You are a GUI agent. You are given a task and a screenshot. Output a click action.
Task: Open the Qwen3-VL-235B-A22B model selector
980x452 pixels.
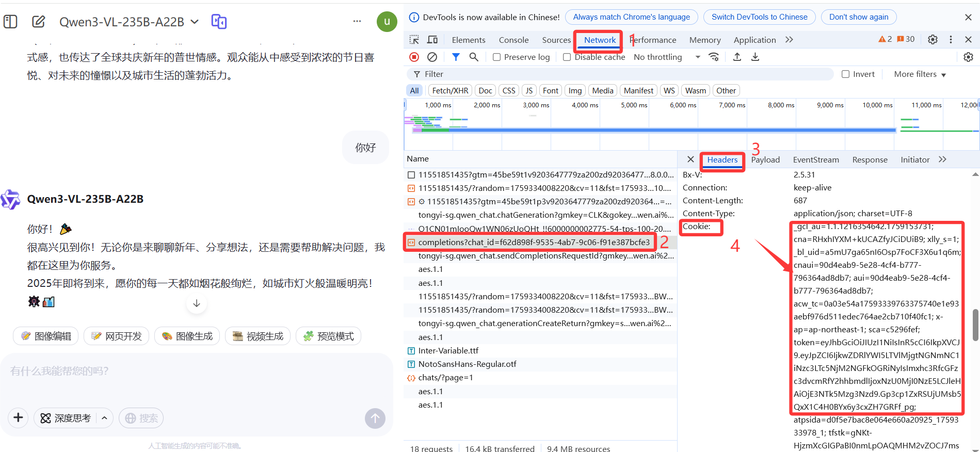pos(128,22)
